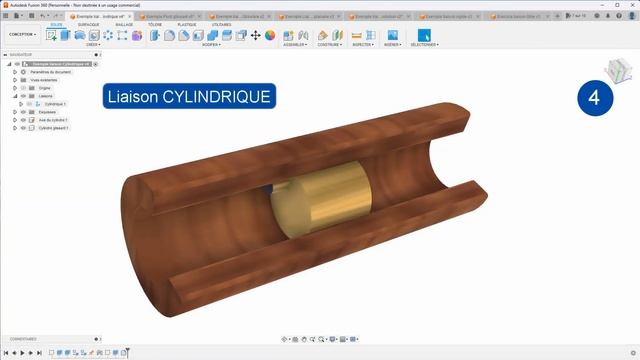The image size is (640, 360).
Task: Select the Create Sketch tool
Action: click(51, 36)
